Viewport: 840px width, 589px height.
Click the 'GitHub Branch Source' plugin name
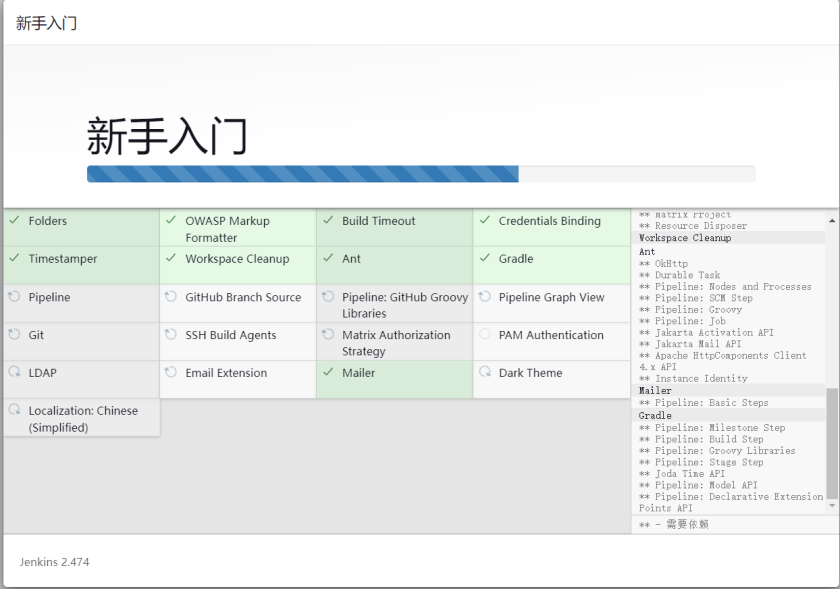coord(243,297)
